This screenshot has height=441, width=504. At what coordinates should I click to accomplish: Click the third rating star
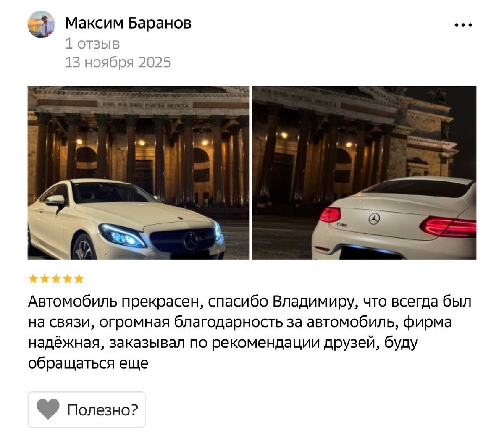tap(56, 279)
